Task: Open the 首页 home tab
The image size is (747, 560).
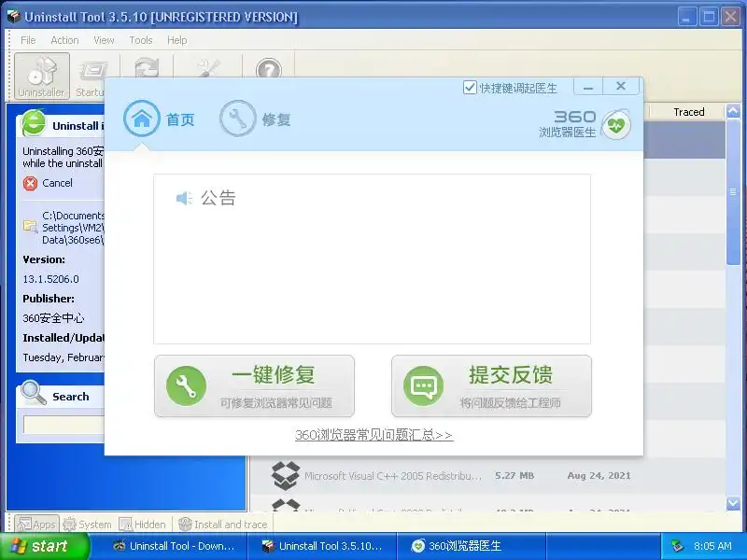Action: click(159, 119)
